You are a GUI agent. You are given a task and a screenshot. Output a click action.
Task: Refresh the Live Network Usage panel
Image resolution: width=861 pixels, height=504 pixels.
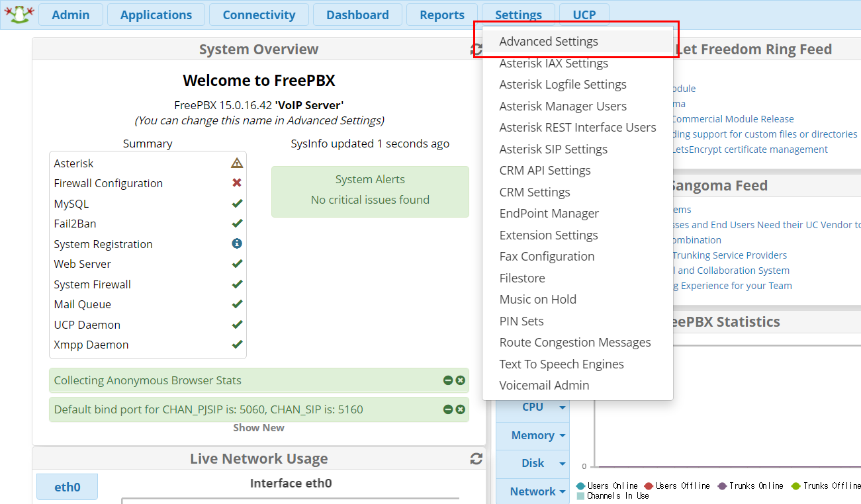476,459
